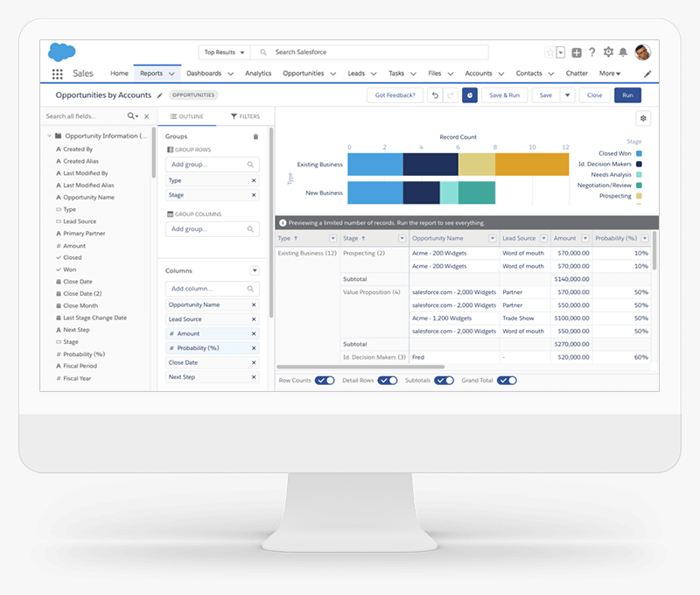Screen dimensions: 700x595
Task: Click the Add column search field
Action: point(213,289)
